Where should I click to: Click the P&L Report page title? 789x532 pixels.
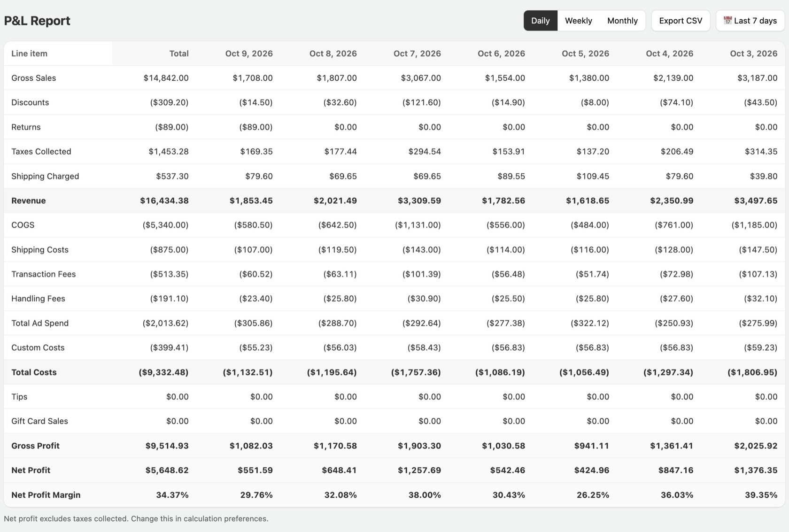[37, 21]
